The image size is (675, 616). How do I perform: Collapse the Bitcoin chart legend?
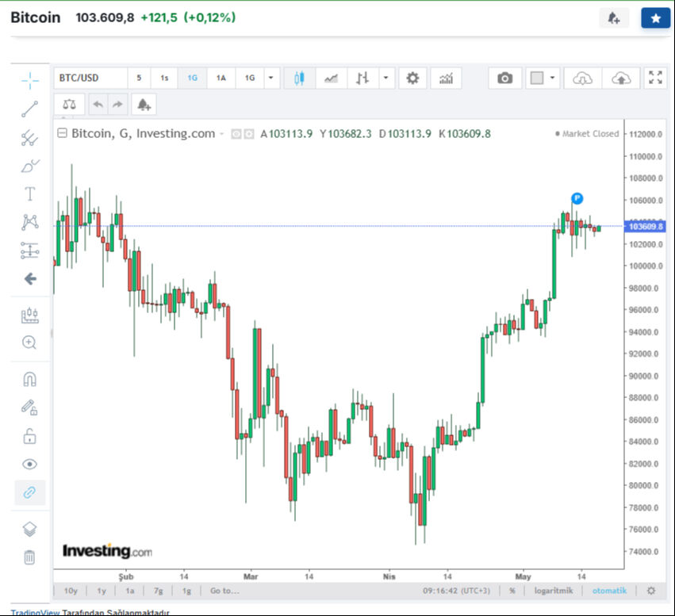pos(62,134)
